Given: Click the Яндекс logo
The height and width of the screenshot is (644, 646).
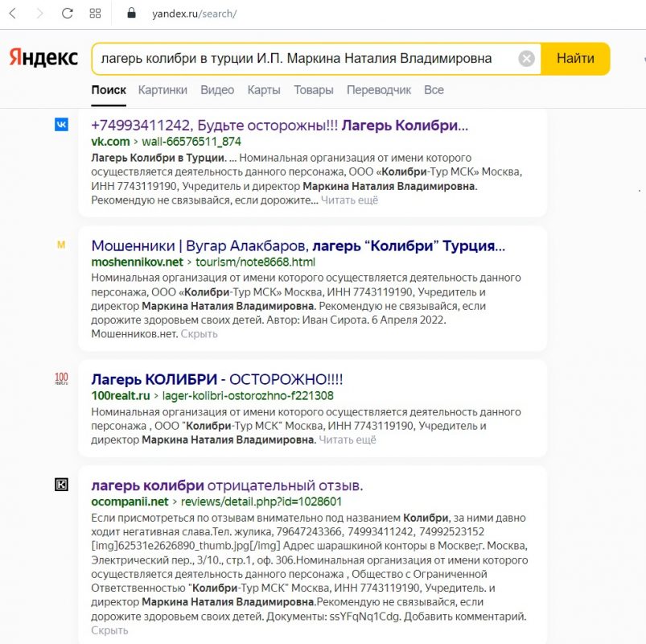Looking at the screenshot, I should pos(43,57).
